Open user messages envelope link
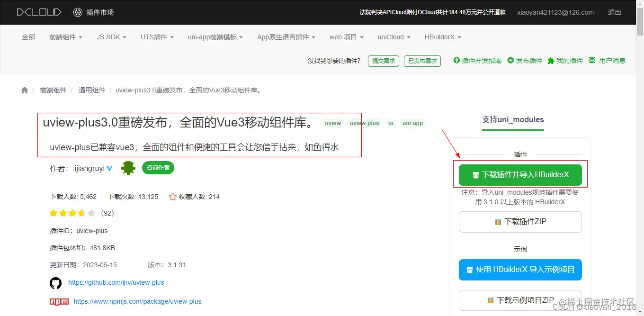The width and height of the screenshot is (644, 316). tap(607, 61)
